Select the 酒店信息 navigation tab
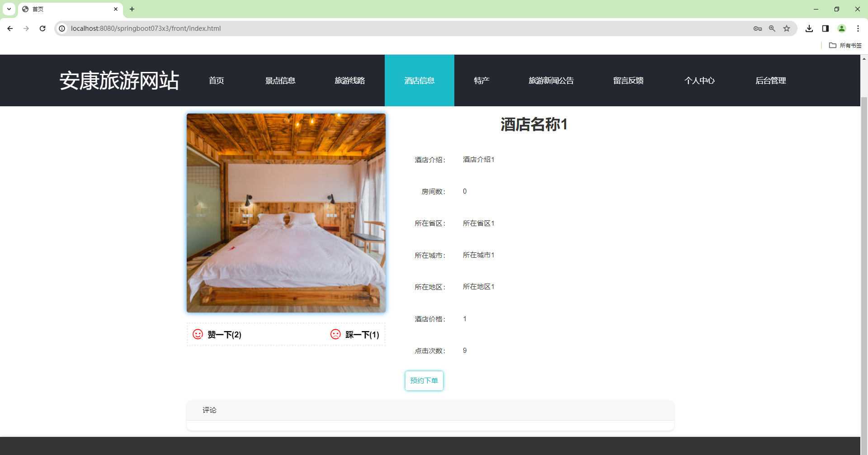This screenshot has height=455, width=868. [x=420, y=81]
